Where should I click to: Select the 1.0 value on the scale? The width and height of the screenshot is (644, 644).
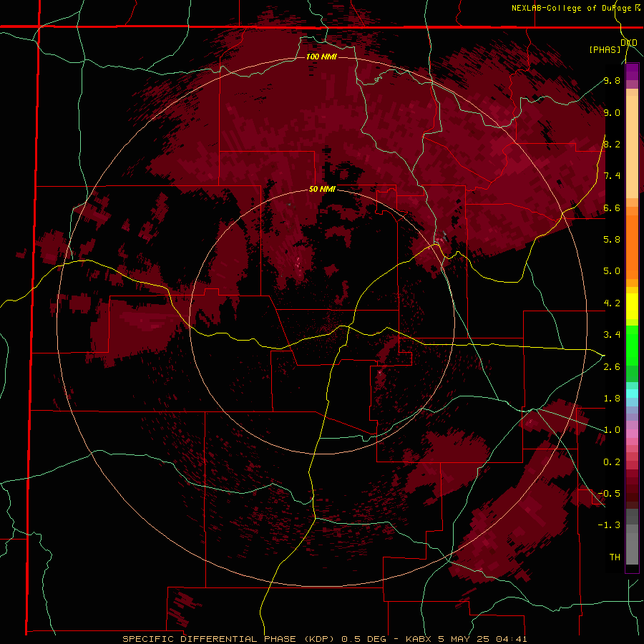612,430
